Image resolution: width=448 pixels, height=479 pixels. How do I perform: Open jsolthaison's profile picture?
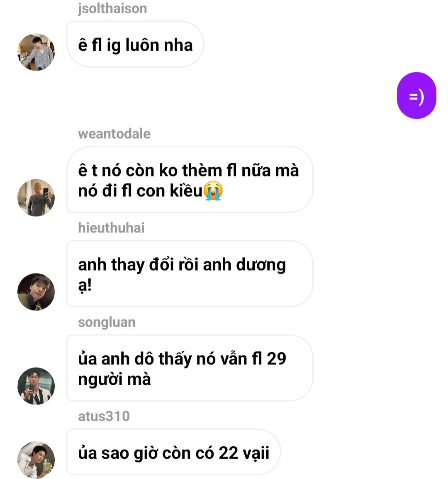[36, 52]
